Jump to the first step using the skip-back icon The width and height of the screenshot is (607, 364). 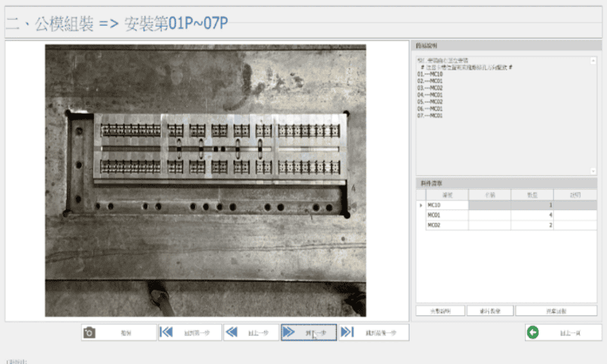point(166,332)
